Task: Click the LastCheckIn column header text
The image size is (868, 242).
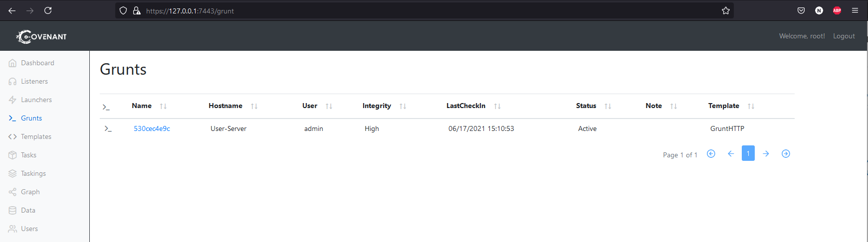Action: (466, 106)
